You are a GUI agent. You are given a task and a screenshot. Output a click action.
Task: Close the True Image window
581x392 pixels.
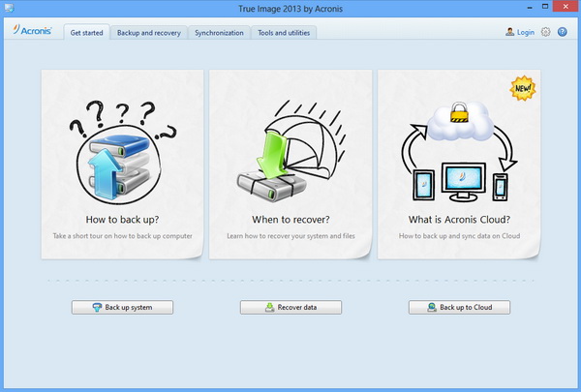(x=566, y=7)
